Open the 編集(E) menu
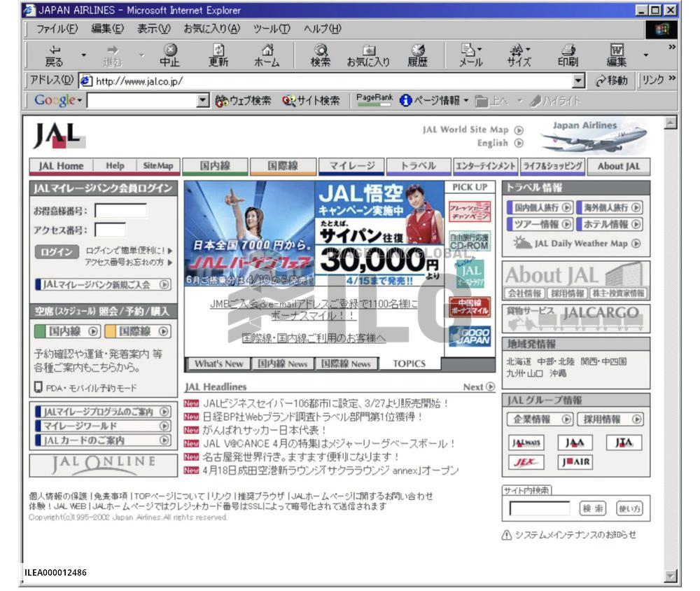The width and height of the screenshot is (700, 591). [107, 29]
